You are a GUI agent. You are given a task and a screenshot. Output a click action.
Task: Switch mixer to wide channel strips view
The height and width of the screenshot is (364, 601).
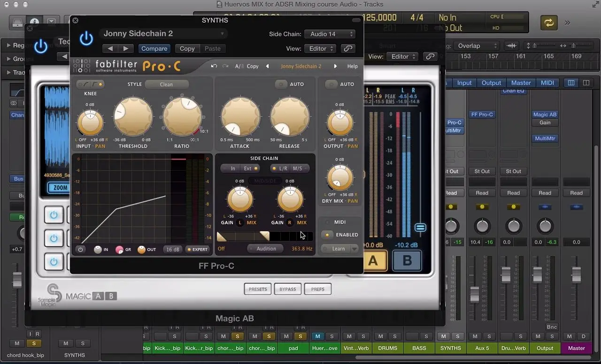586,83
